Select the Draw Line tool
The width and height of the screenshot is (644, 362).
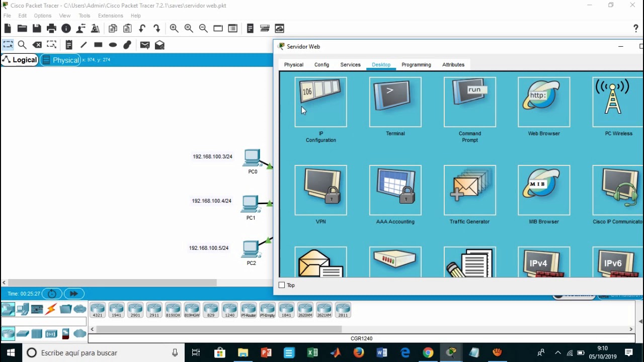tap(84, 45)
